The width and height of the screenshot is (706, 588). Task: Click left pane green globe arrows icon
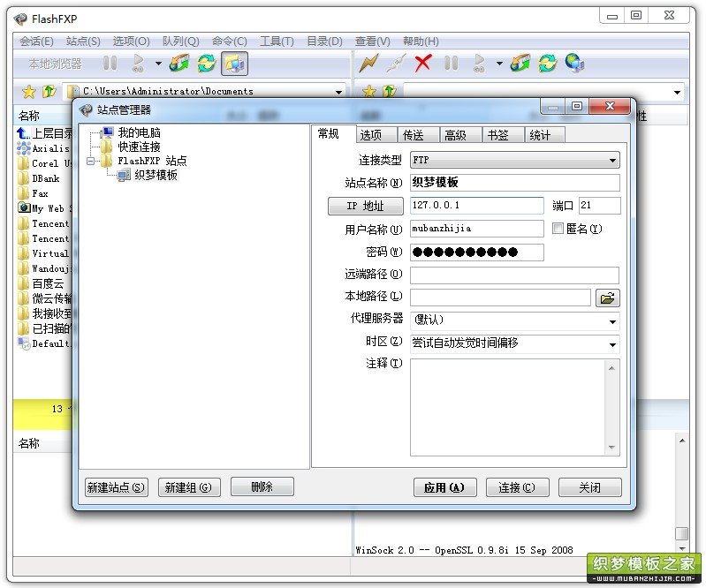(x=179, y=63)
